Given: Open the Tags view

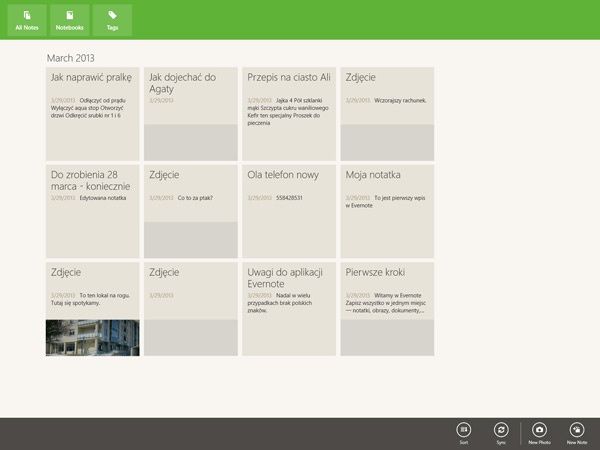Looking at the screenshot, I should pos(112,20).
